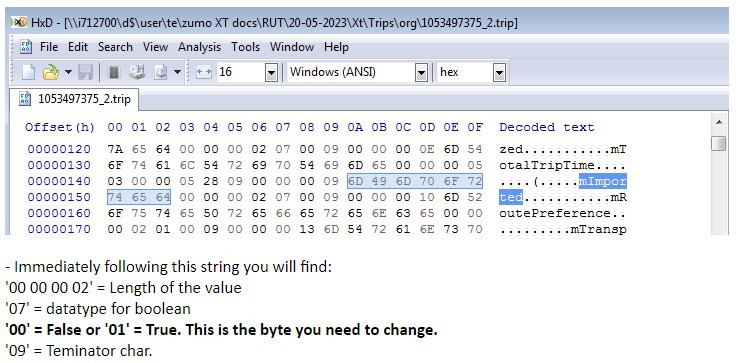Viewport: 747px width, 363px height.
Task: Click the Open disk toolbar icon
Action: coord(137,72)
